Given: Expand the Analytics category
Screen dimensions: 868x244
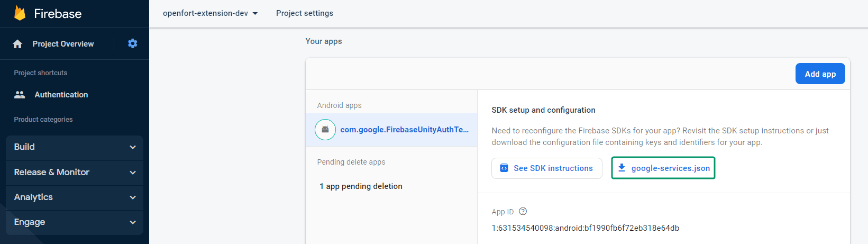Looking at the screenshot, I should click(74, 197).
